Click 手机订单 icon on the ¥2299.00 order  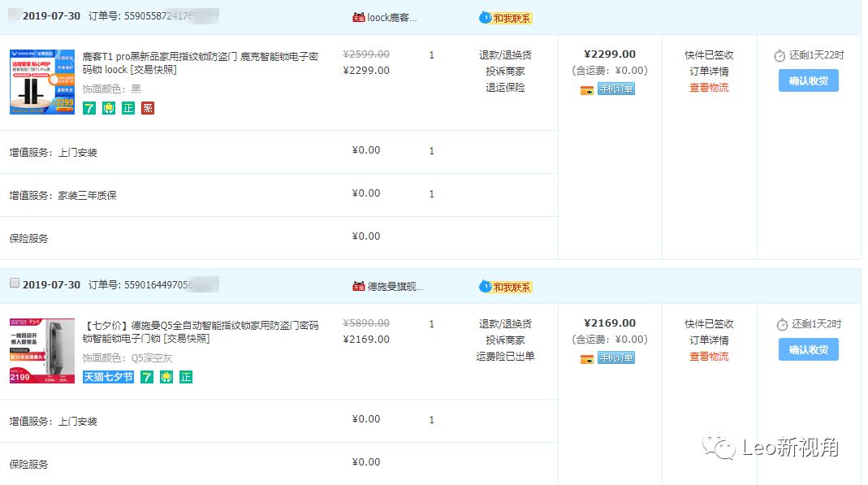pyautogui.click(x=616, y=89)
